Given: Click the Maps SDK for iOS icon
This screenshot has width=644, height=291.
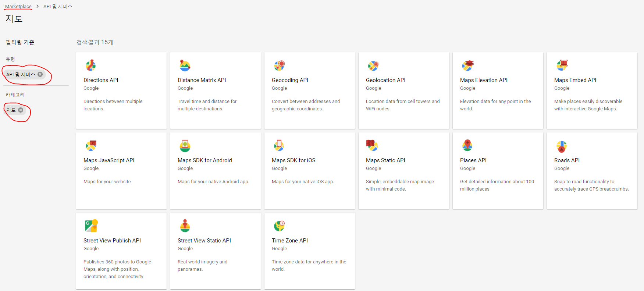Looking at the screenshot, I should coord(279,145).
